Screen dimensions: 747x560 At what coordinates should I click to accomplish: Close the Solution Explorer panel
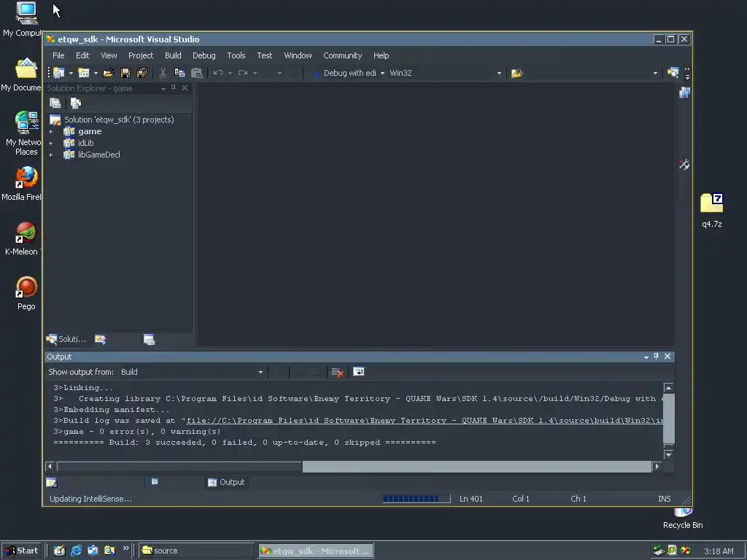(x=185, y=88)
